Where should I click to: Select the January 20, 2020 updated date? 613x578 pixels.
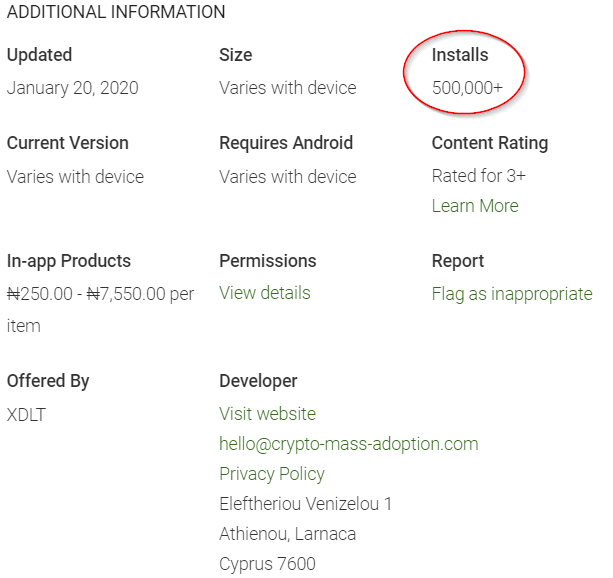click(x=73, y=88)
